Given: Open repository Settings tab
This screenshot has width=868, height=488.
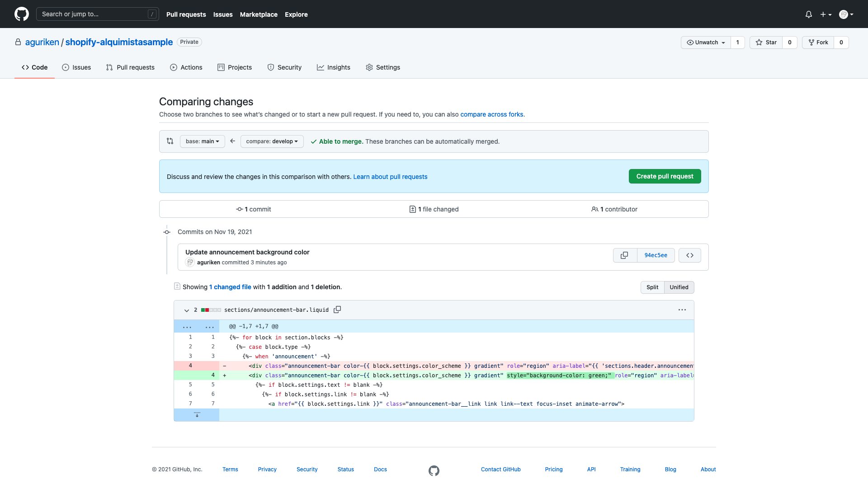Looking at the screenshot, I should tap(383, 67).
